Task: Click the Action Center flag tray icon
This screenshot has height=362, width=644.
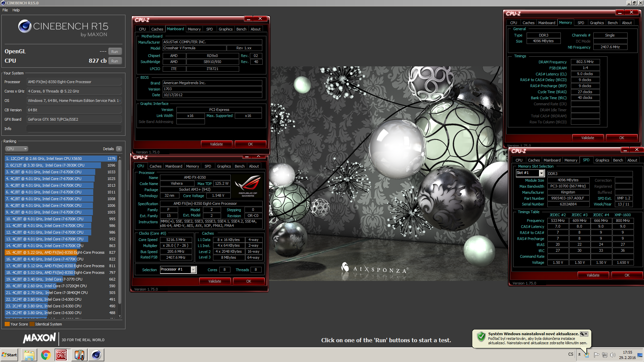Action: [x=596, y=355]
